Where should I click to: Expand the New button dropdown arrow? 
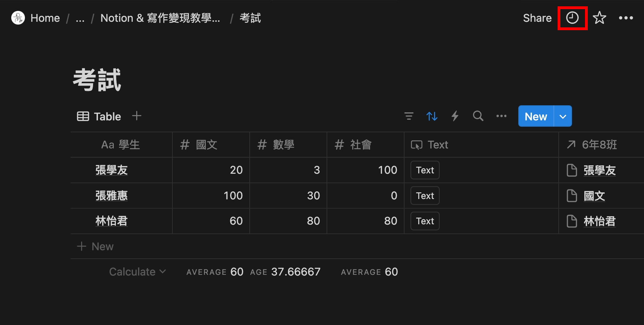point(563,117)
